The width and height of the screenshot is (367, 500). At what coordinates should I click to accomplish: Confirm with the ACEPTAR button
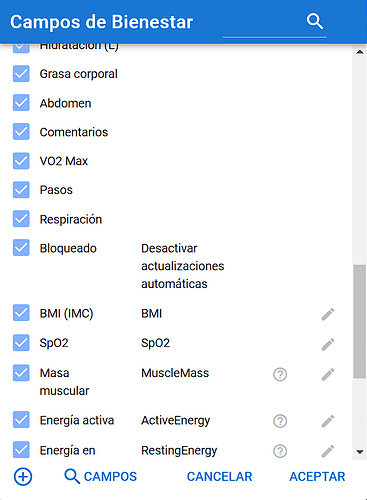coord(317,477)
